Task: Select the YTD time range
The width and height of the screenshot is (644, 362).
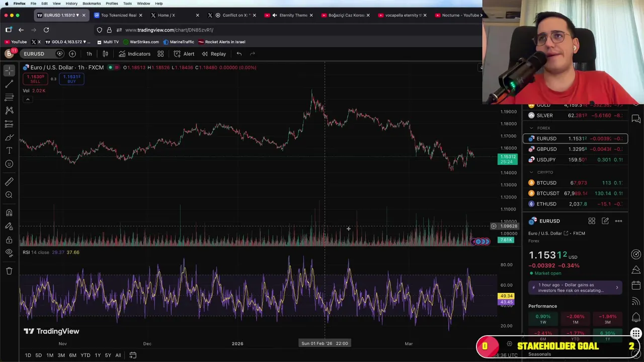Action: [x=85, y=355]
